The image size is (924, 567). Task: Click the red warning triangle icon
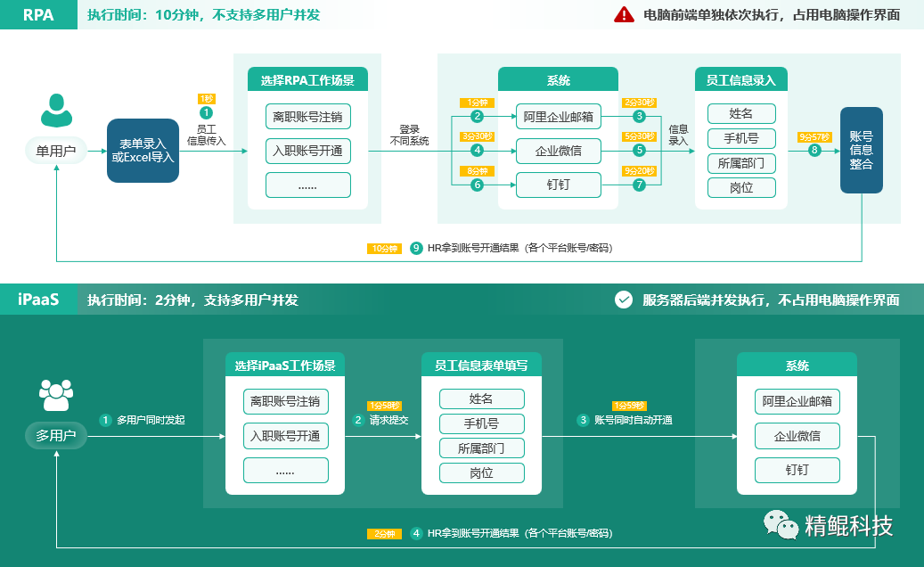(x=626, y=14)
